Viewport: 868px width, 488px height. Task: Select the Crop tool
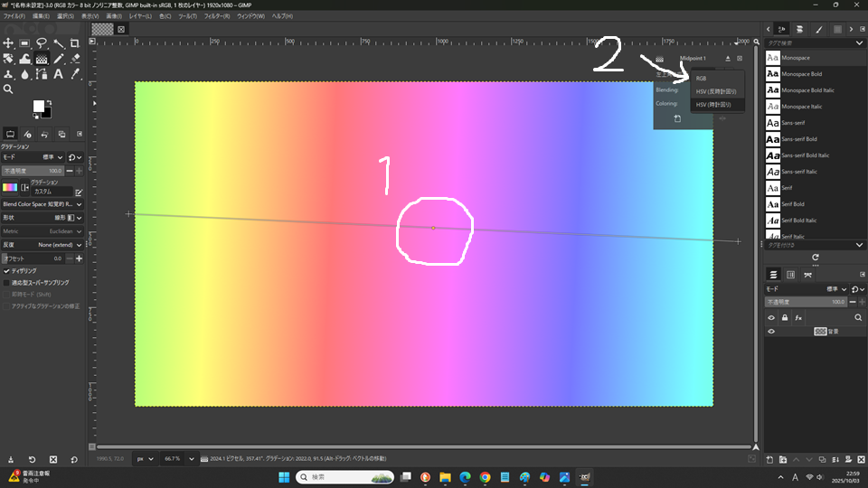75,43
